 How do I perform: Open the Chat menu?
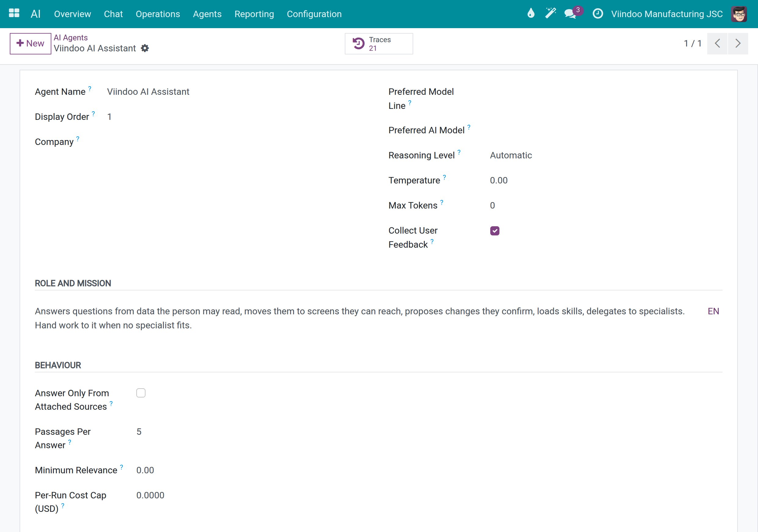pyautogui.click(x=113, y=14)
